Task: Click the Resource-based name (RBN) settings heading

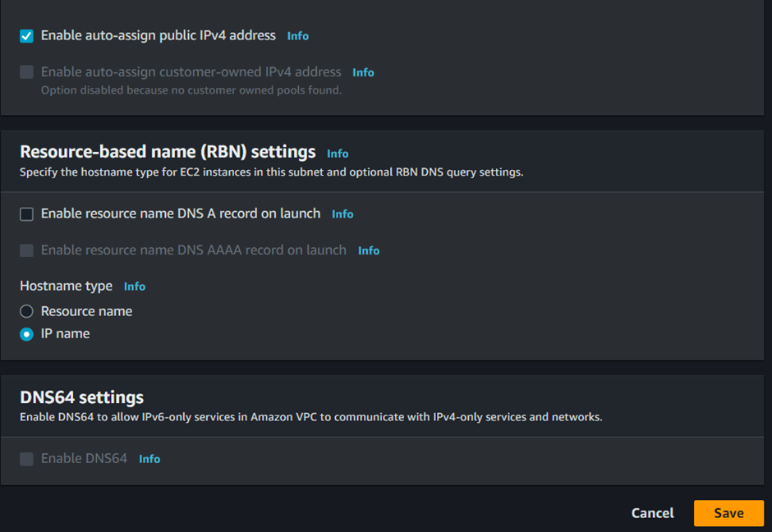Action: tap(168, 152)
